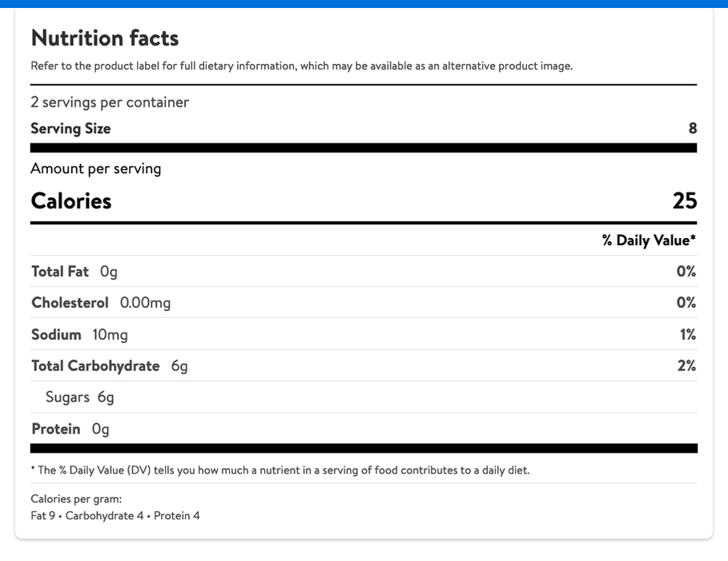
Task: Click the Calories label
Action: click(71, 201)
